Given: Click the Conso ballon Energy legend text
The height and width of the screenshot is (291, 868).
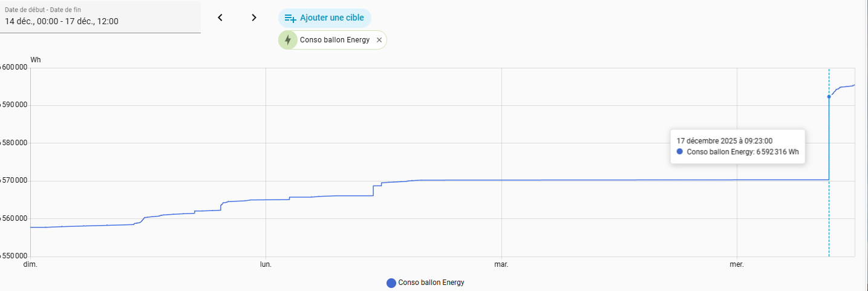Looking at the screenshot, I should point(431,283).
